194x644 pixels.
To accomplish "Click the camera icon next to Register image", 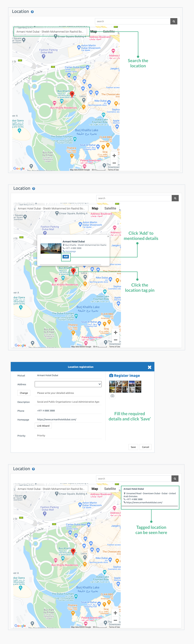I will coord(111,375).
